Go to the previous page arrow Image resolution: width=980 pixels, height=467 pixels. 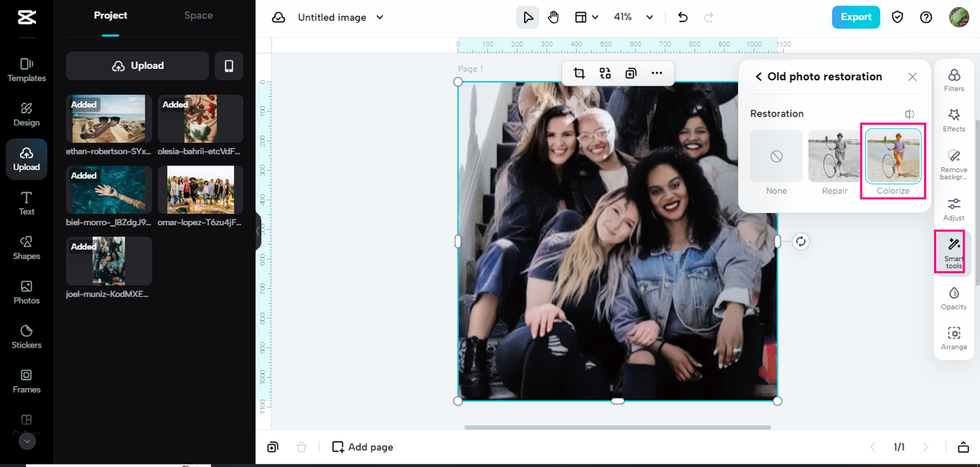click(x=872, y=447)
